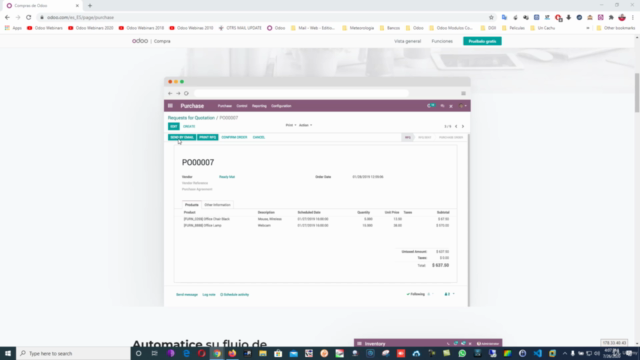640x360 pixels.
Task: Click the Cortana circle on the taskbar
Action: point(139,353)
